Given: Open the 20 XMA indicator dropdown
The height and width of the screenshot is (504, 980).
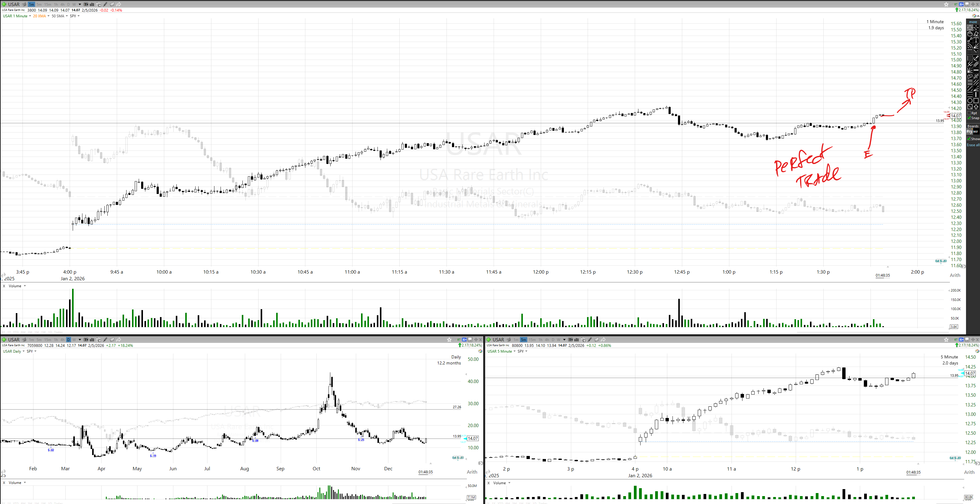Looking at the screenshot, I should coord(48,16).
